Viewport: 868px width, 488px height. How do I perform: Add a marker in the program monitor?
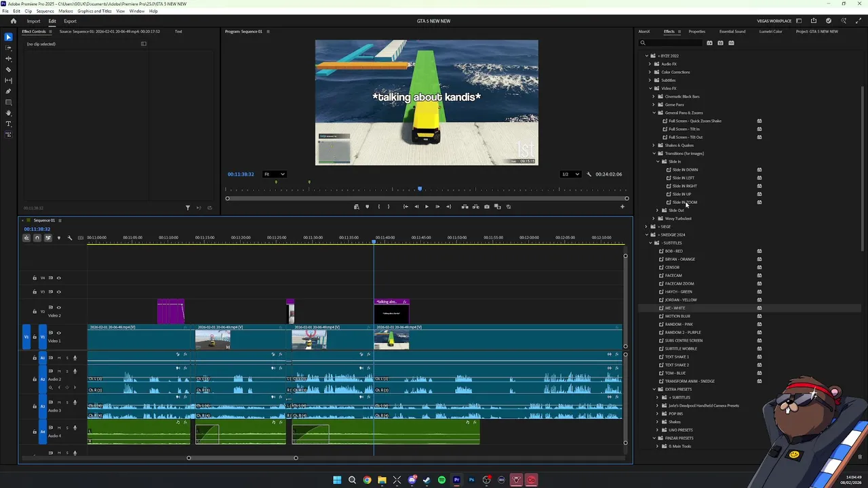pos(368,207)
